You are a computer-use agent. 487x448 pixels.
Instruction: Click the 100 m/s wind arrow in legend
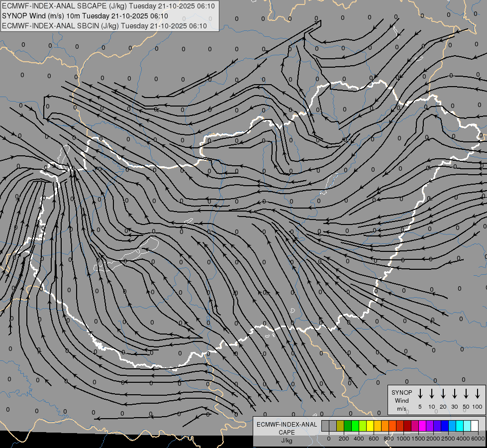click(478, 394)
